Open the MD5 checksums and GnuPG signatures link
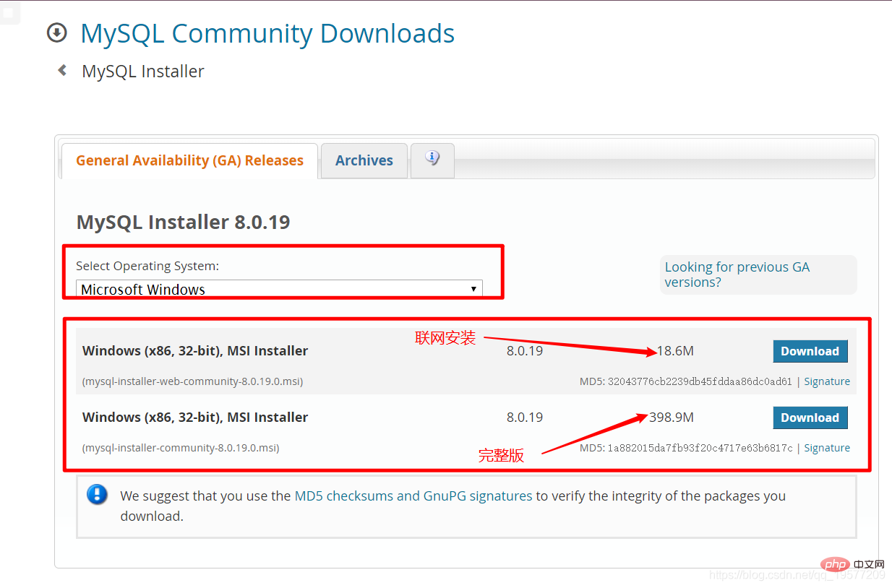This screenshot has height=588, width=892. [x=413, y=496]
